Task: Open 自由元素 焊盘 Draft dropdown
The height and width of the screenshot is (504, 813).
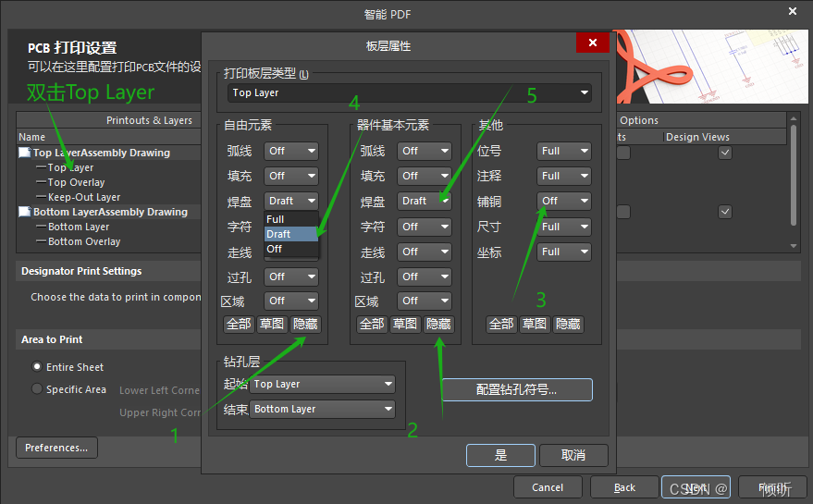Action: click(290, 201)
